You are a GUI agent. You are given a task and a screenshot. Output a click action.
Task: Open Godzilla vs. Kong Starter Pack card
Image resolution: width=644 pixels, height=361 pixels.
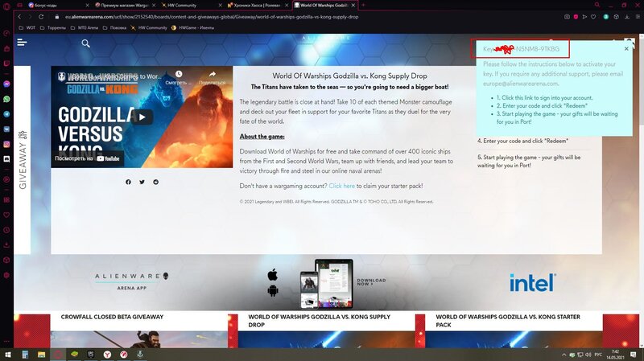point(514,330)
